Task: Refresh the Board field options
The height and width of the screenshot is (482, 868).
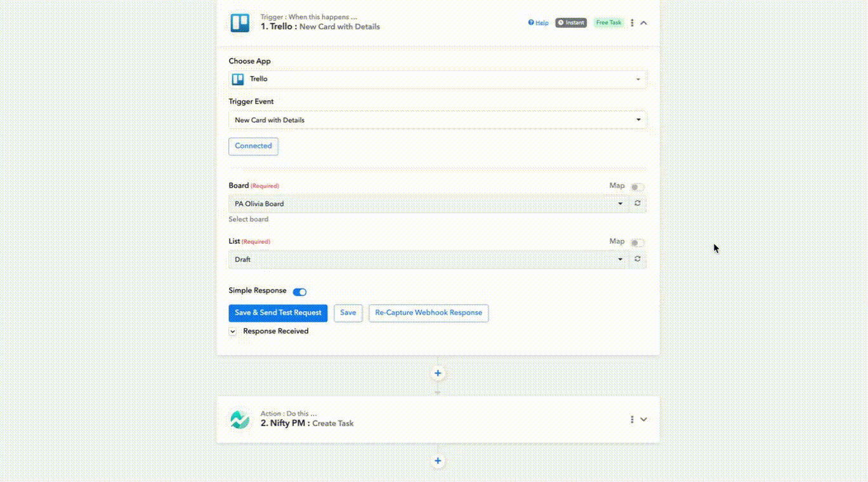Action: click(x=638, y=204)
